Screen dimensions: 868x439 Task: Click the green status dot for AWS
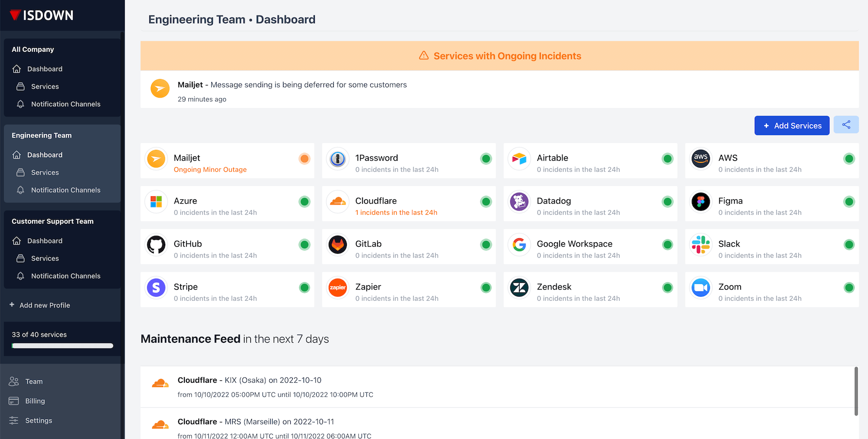(849, 159)
